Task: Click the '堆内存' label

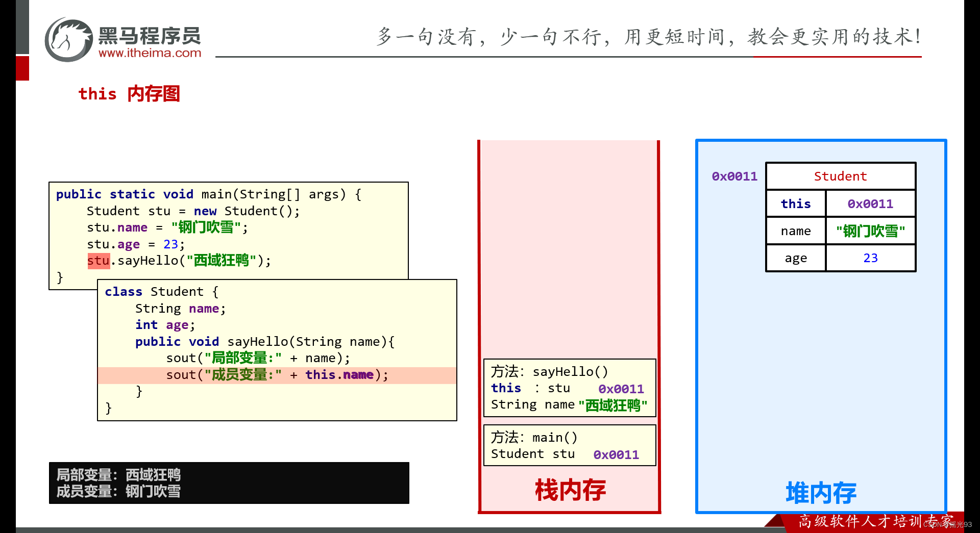Action: click(821, 493)
